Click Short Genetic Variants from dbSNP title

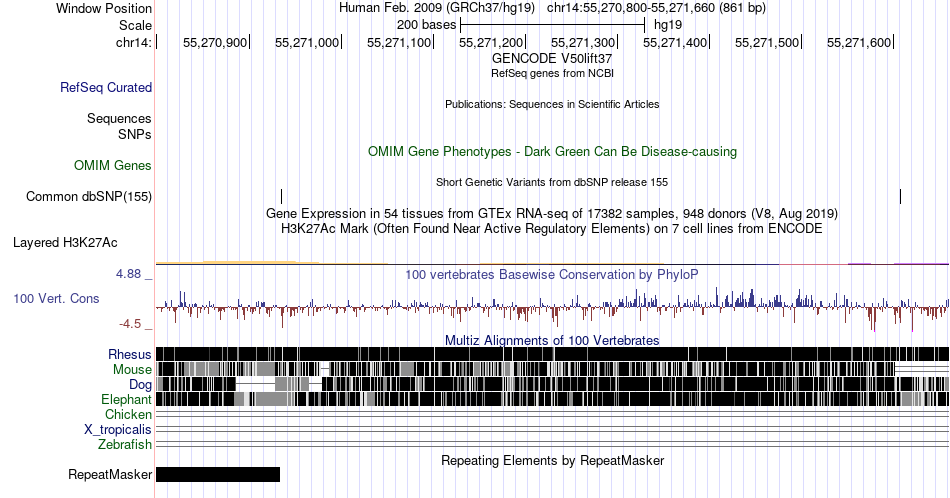[552, 182]
